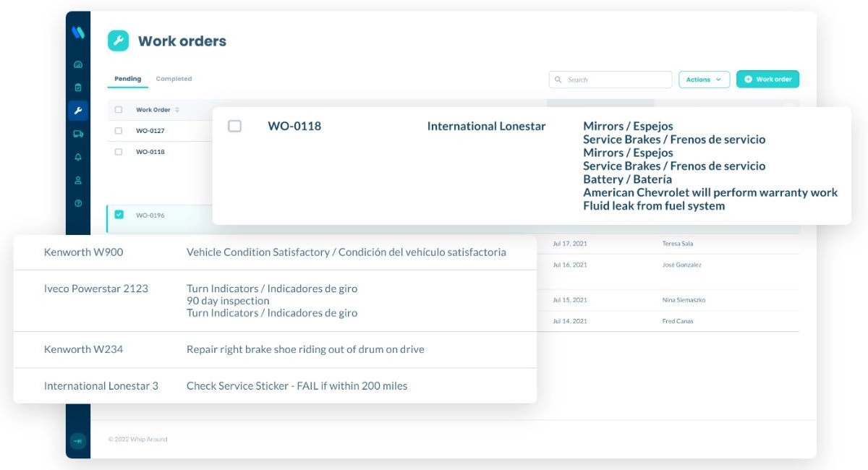Check the WO-0127 row checkbox

[119, 131]
